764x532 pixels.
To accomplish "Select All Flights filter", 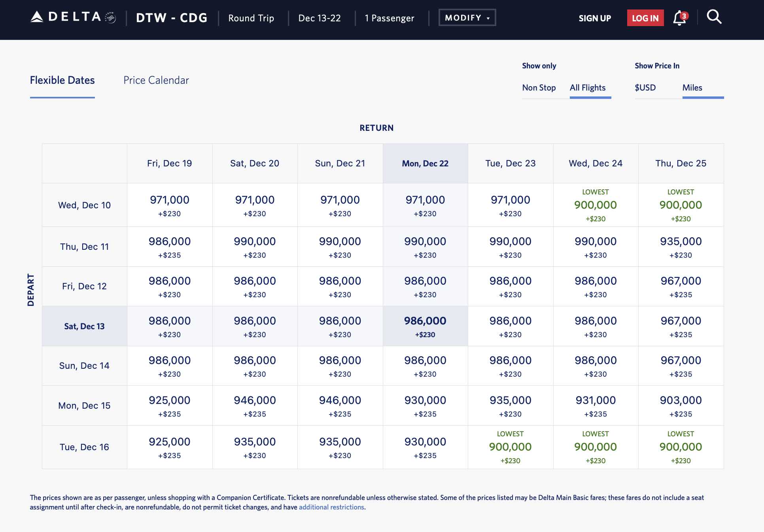I will pyautogui.click(x=587, y=88).
